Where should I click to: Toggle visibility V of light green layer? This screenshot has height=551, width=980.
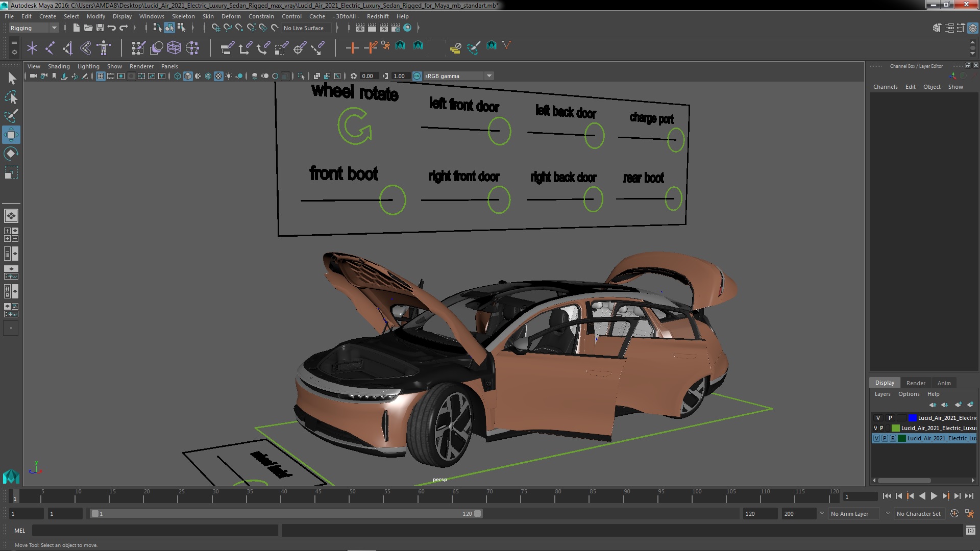pos(875,428)
